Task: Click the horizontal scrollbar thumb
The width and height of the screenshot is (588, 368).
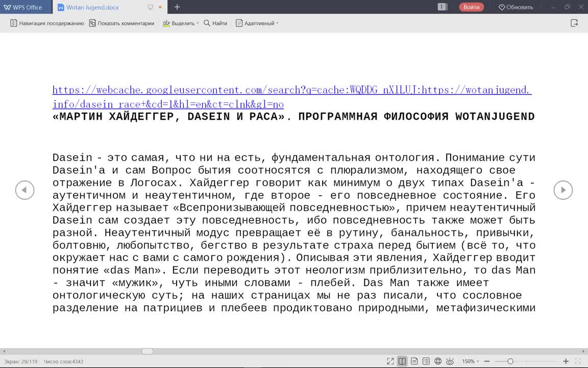Action: (148, 352)
